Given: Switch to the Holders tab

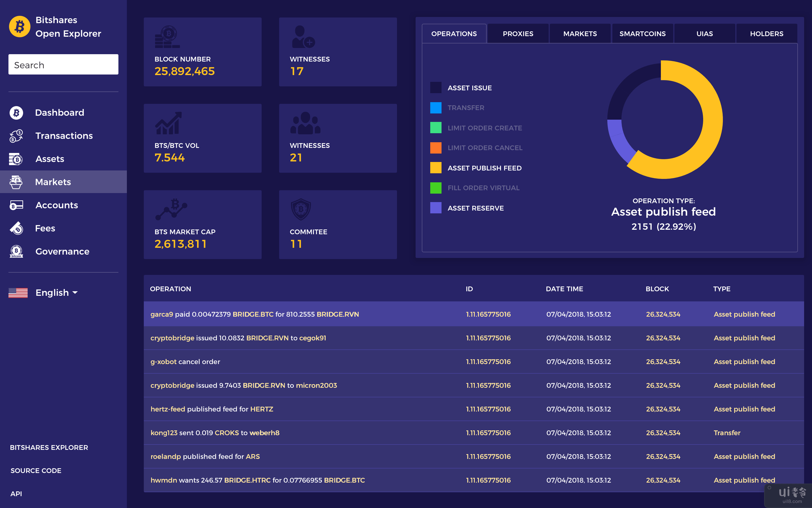Looking at the screenshot, I should pyautogui.click(x=767, y=34).
